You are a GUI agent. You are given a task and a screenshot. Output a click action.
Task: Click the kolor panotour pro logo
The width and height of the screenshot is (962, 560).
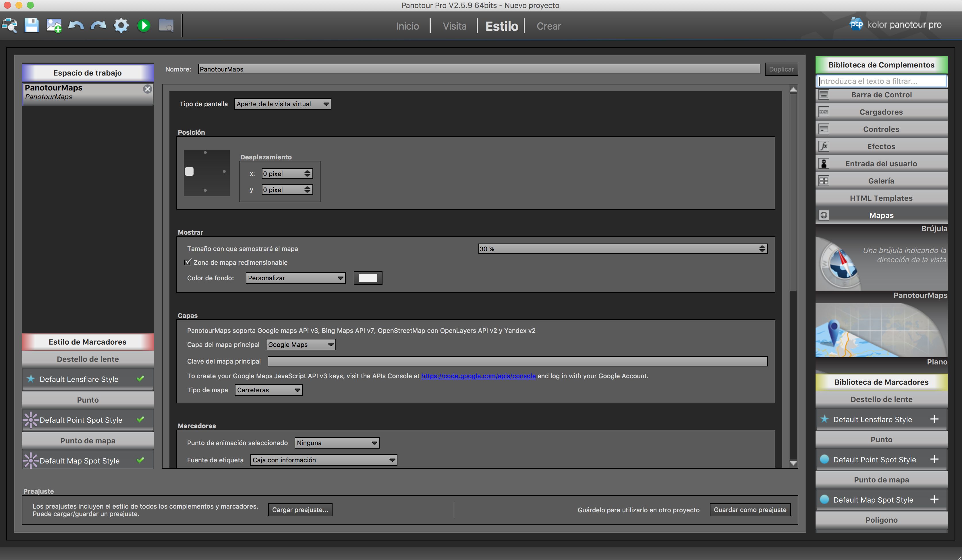coord(896,24)
